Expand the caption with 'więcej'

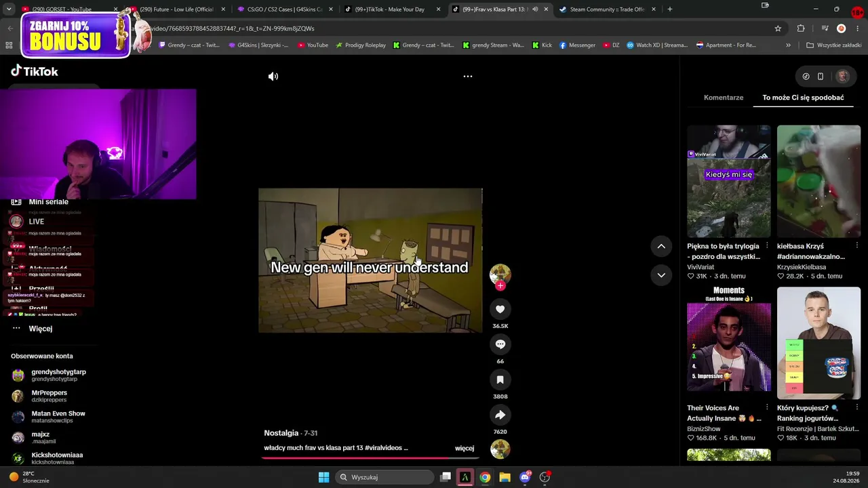465,448
